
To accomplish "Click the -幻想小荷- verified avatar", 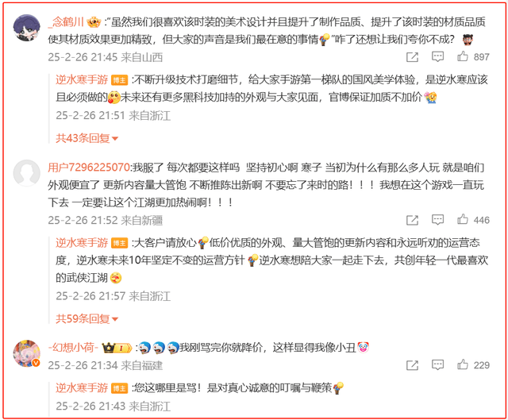I will (x=26, y=353).
